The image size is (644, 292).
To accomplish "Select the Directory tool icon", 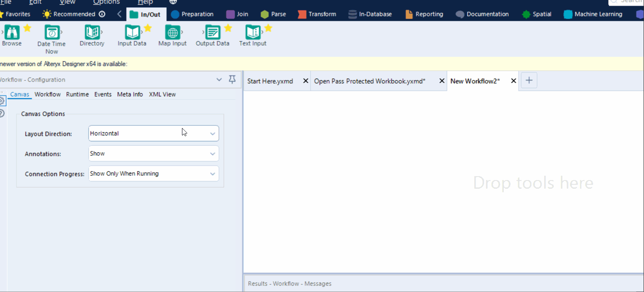I will click(92, 33).
